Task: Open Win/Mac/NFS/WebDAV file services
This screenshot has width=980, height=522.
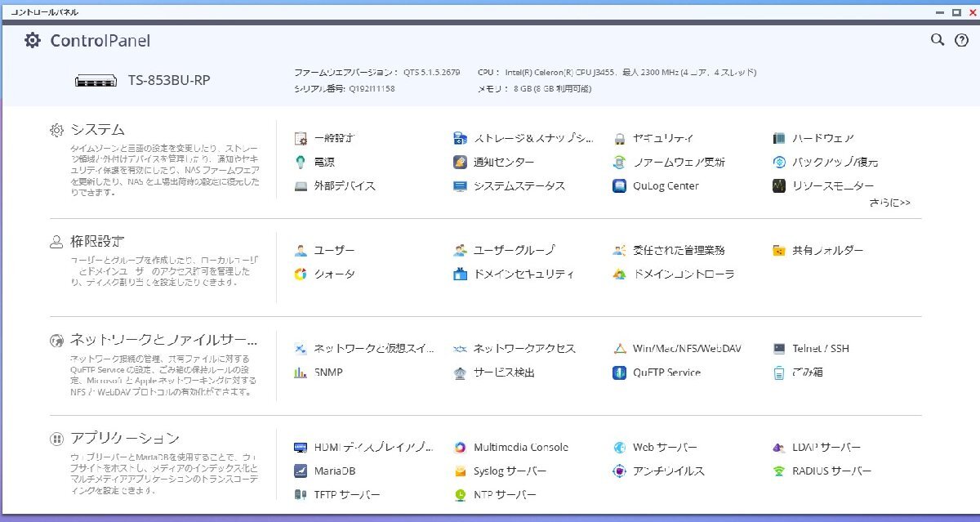Action: click(x=677, y=348)
